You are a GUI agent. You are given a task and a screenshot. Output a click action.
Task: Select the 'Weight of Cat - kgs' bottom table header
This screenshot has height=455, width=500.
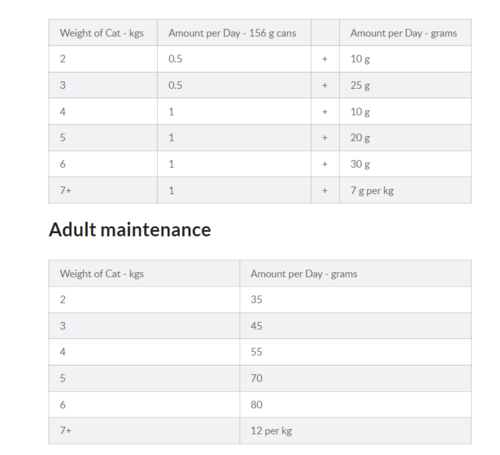(144, 273)
